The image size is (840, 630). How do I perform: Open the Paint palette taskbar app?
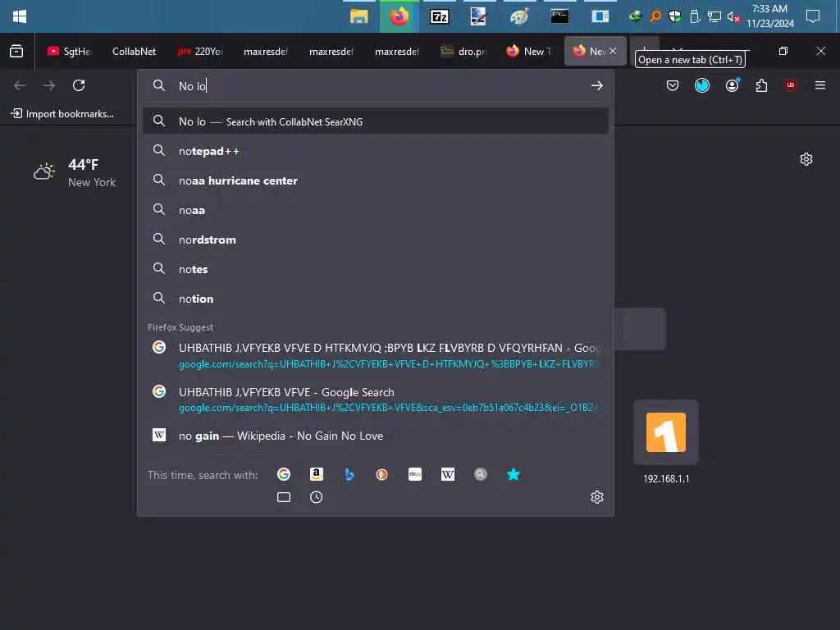pos(519,16)
